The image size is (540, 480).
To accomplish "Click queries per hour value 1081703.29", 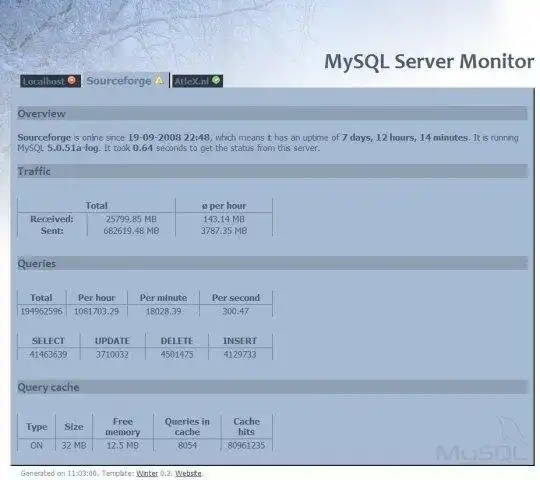I will point(96,311).
